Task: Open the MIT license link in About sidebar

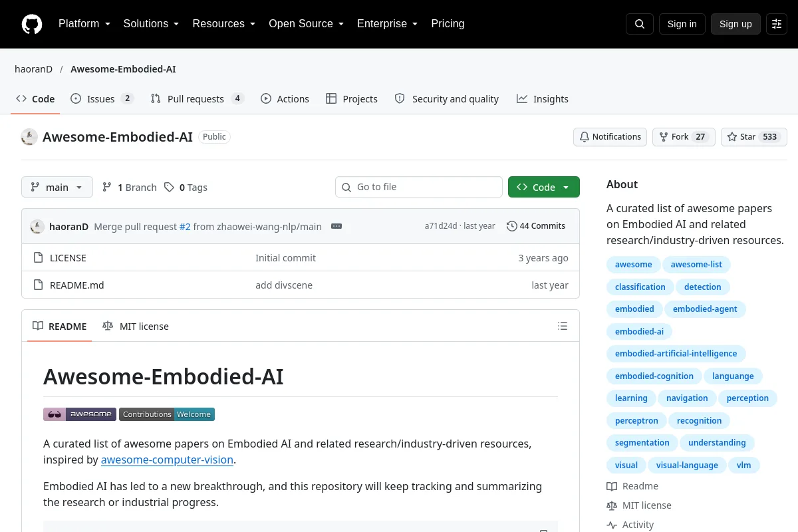Action: pyautogui.click(x=639, y=505)
